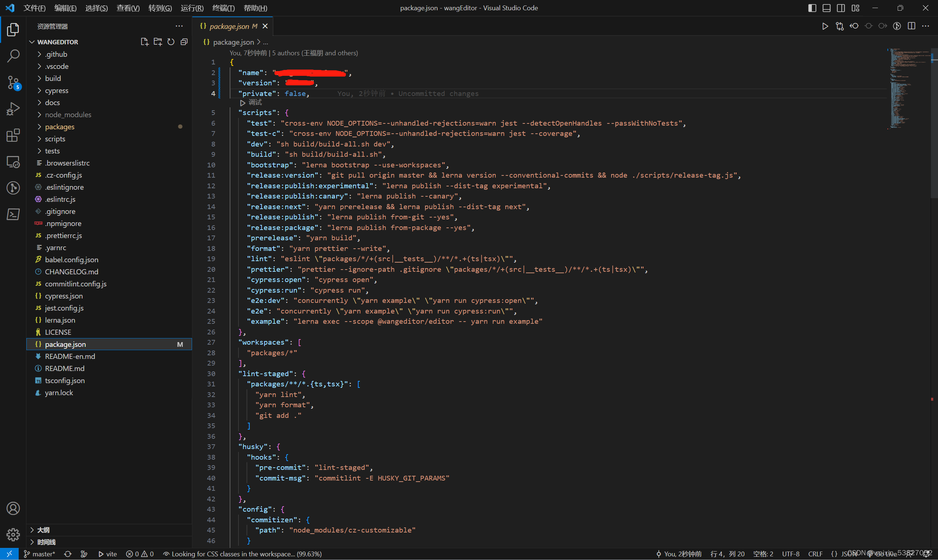Click 行 4, 列 20 cursor position
The width and height of the screenshot is (938, 560).
point(727,554)
